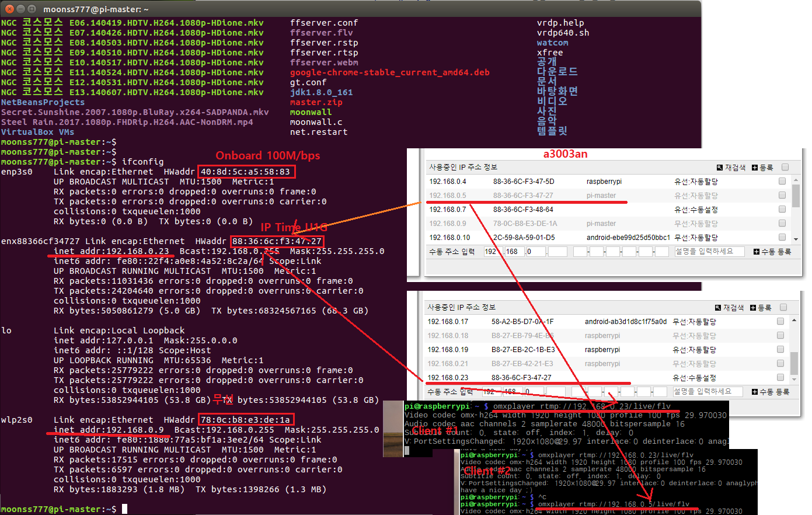Viewport: 812px width, 515px height.
Task: Tick select-all checkbox beside 등록 in a3003an panel
Action: coord(785,167)
